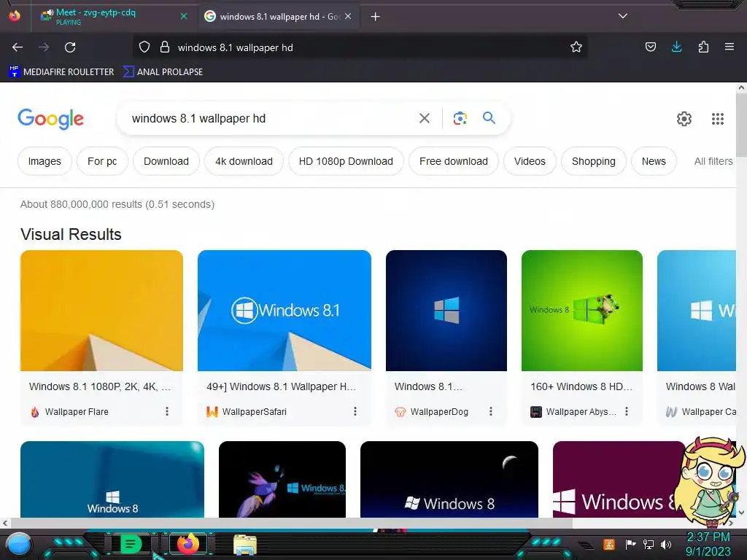Open the blue Windows 8.1 logo thumbnail
Screen dimensions: 747x560
click(285, 311)
